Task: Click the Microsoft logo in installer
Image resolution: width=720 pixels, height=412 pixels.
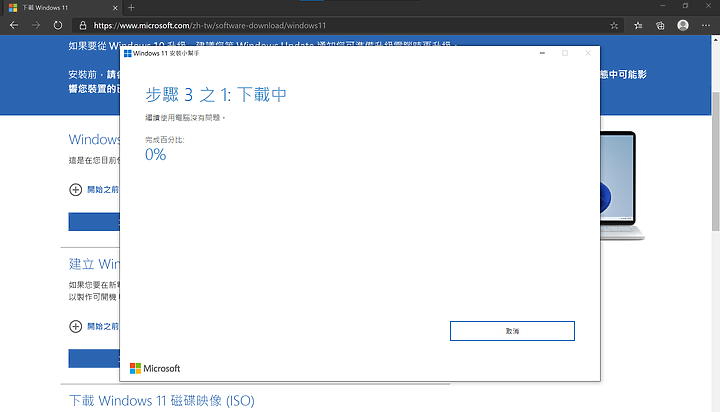Action: coord(155,368)
